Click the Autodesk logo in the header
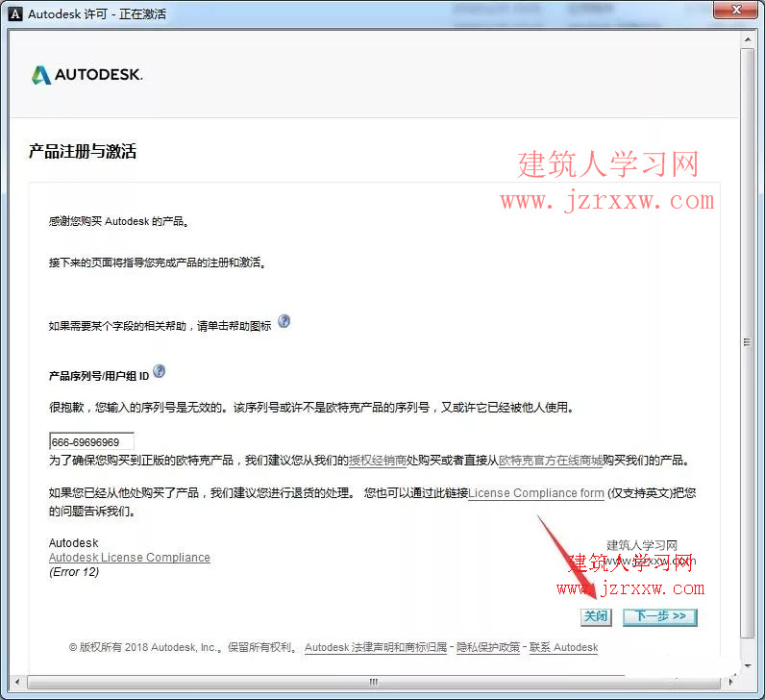The height and width of the screenshot is (700, 765). click(86, 75)
